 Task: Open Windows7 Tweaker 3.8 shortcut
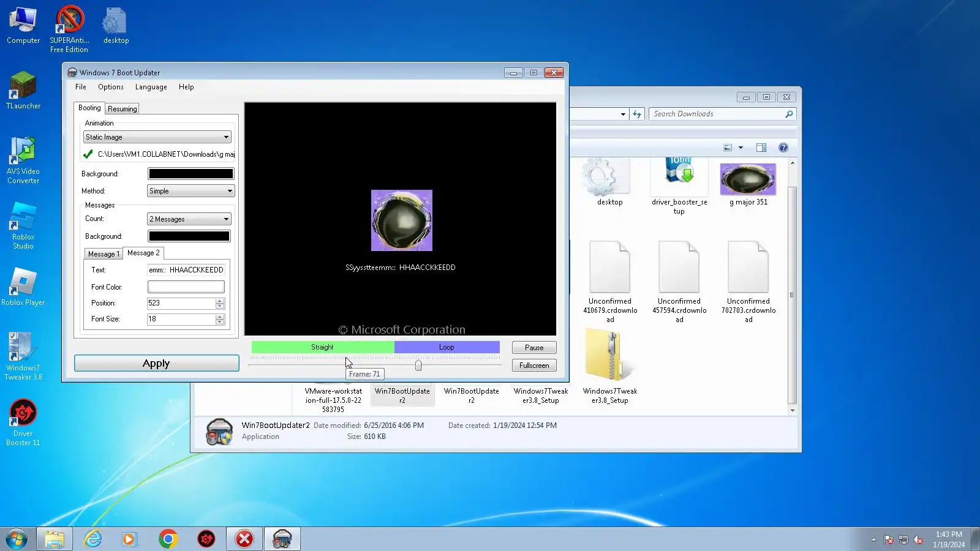tap(23, 357)
